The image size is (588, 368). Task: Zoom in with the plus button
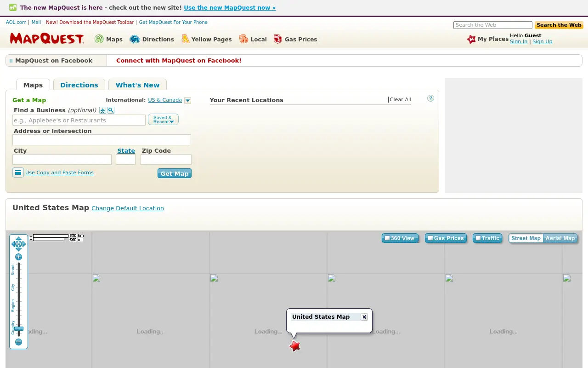click(x=18, y=257)
